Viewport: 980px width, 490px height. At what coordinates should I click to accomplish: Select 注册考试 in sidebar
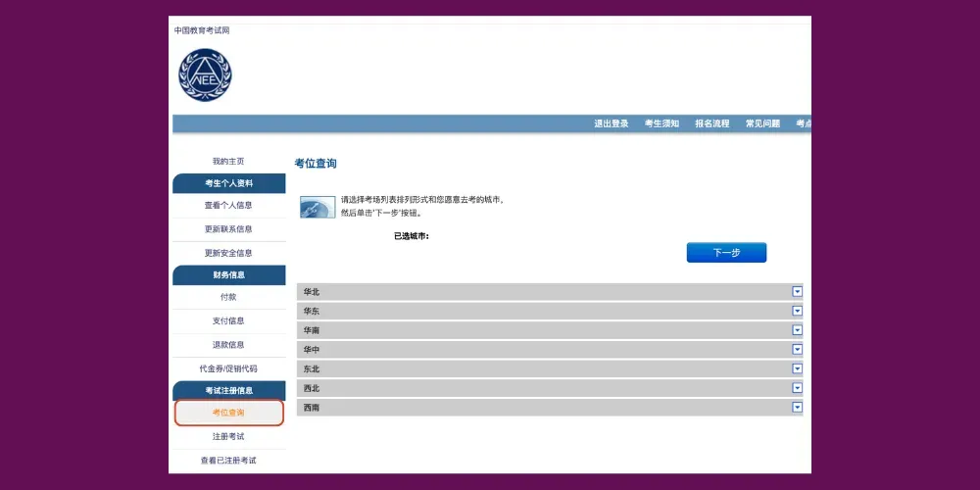click(228, 436)
